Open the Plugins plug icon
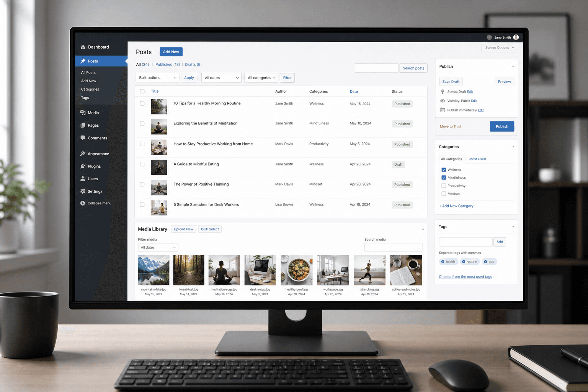The image size is (588, 392). tap(83, 166)
